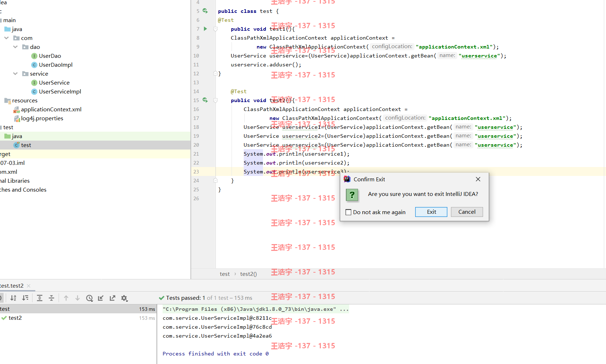Select test class in project tree
606x364 pixels.
(26, 145)
